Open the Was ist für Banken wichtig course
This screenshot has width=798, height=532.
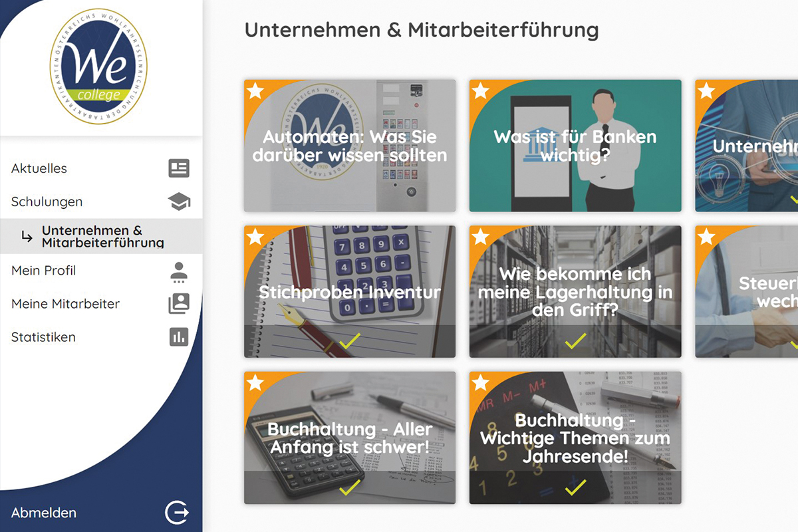pyautogui.click(x=575, y=146)
